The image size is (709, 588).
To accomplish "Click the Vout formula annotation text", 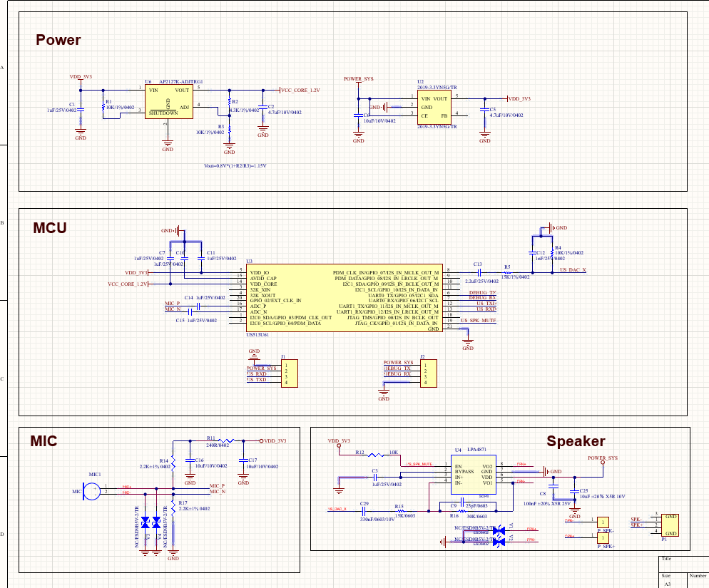I will click(x=235, y=166).
